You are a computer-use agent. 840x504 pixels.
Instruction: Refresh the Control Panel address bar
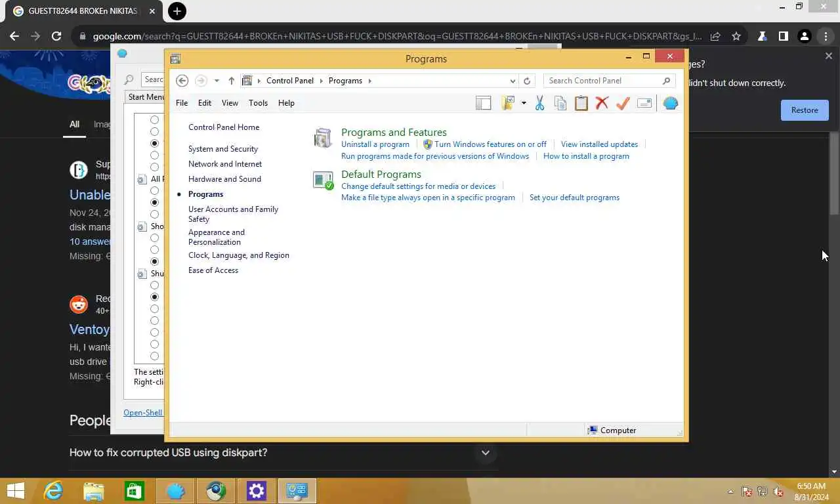[526, 81]
